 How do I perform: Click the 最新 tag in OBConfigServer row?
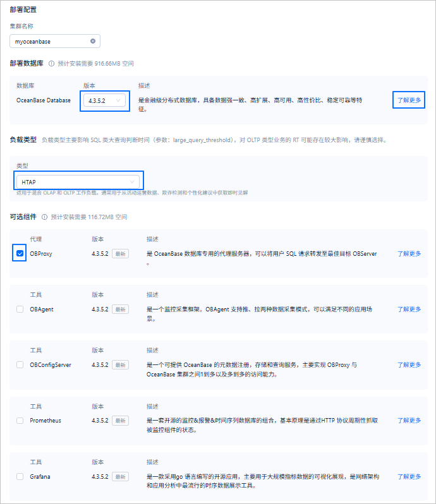pyautogui.click(x=120, y=365)
